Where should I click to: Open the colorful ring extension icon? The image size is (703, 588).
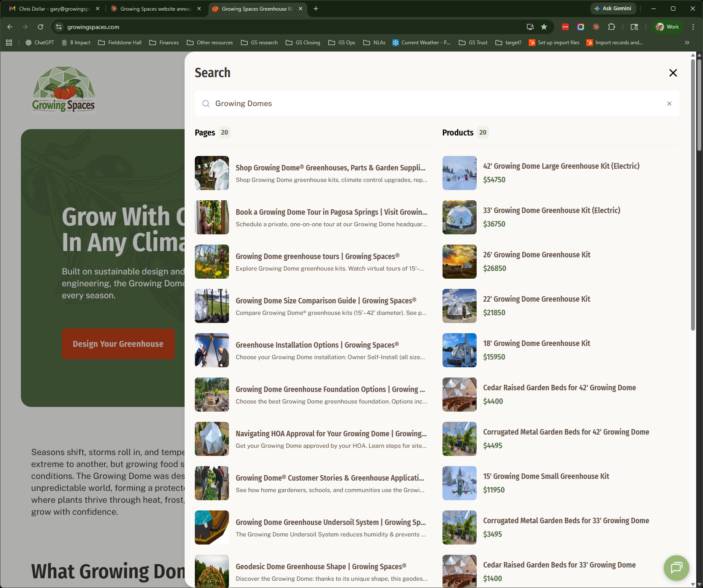click(x=581, y=27)
